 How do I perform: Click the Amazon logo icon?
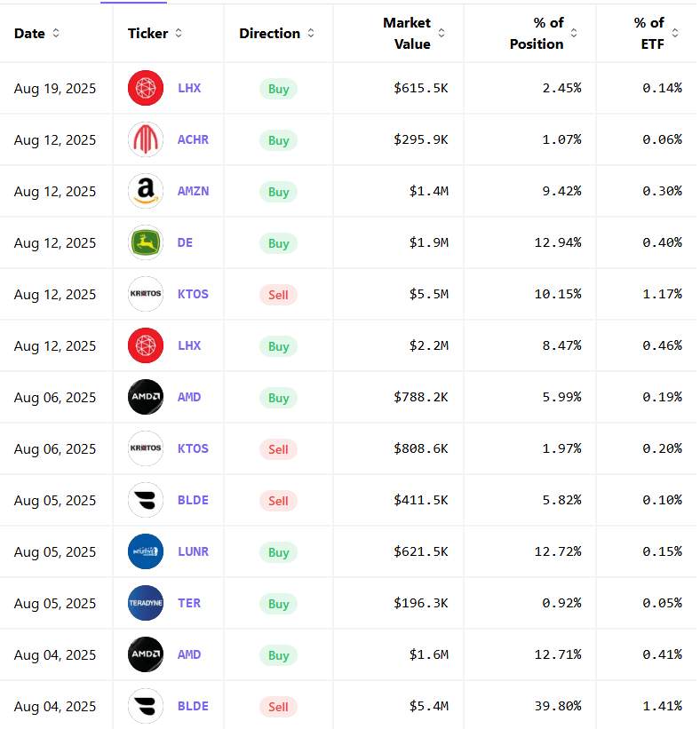pyautogui.click(x=146, y=191)
